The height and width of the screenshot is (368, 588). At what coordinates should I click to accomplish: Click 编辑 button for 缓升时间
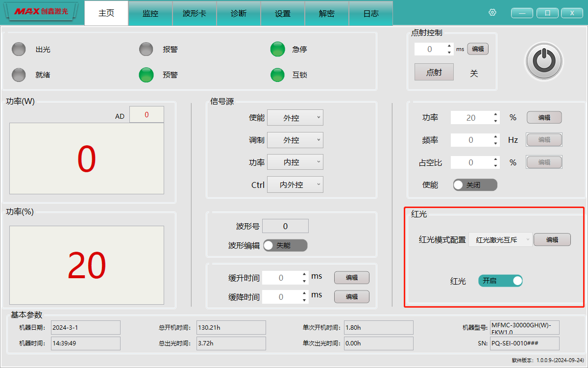[x=352, y=278]
